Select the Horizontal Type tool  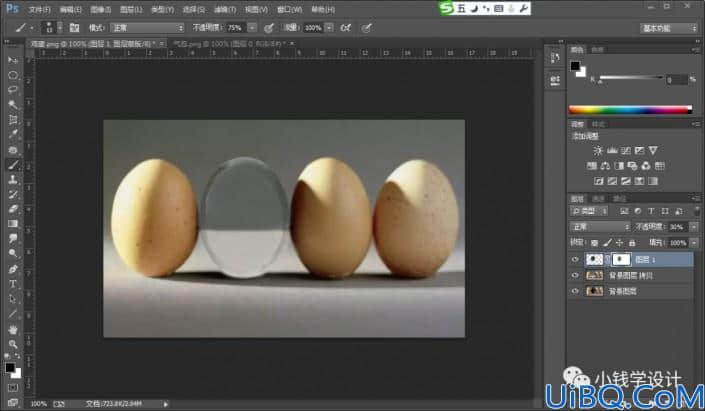click(x=13, y=284)
